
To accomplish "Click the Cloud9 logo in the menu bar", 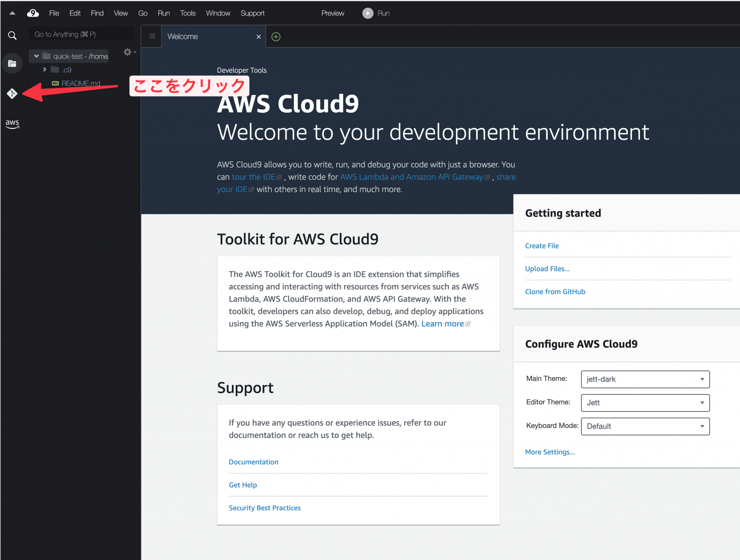I will click(x=33, y=13).
